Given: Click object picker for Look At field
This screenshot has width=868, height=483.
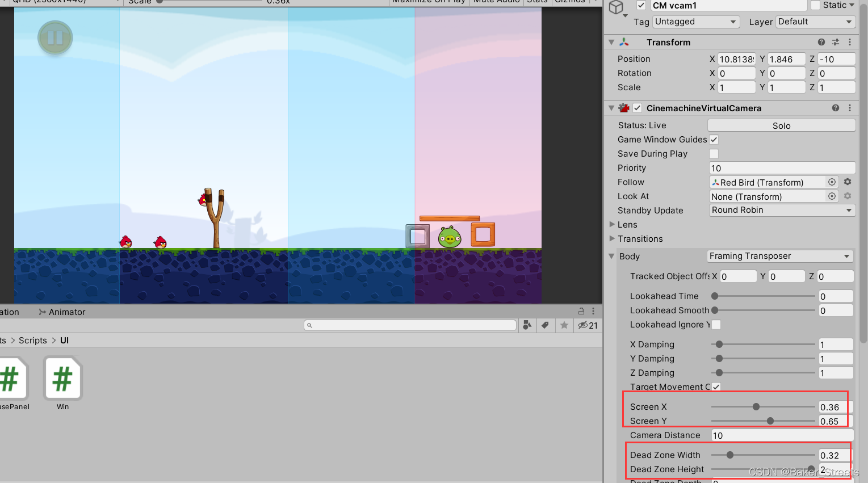Looking at the screenshot, I should click(x=832, y=196).
